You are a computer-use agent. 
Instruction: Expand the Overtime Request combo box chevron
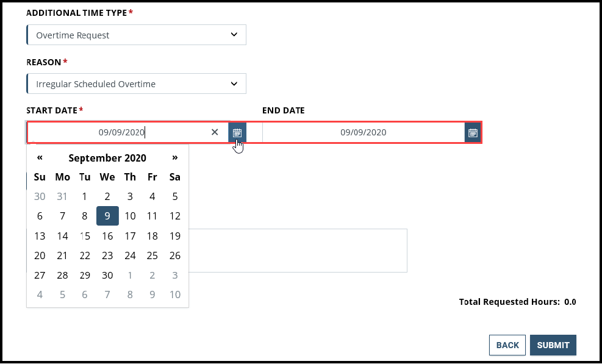pyautogui.click(x=234, y=35)
